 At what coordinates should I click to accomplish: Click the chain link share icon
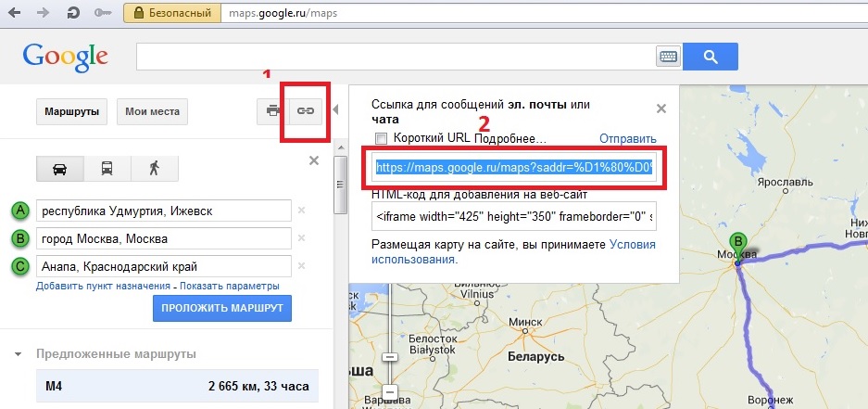coord(306,111)
